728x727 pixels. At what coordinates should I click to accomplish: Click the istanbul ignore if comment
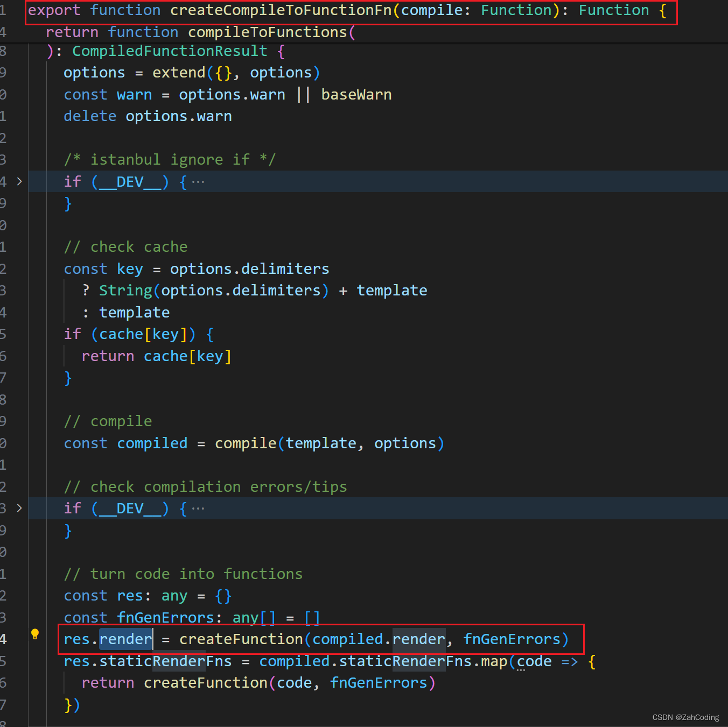170,160
